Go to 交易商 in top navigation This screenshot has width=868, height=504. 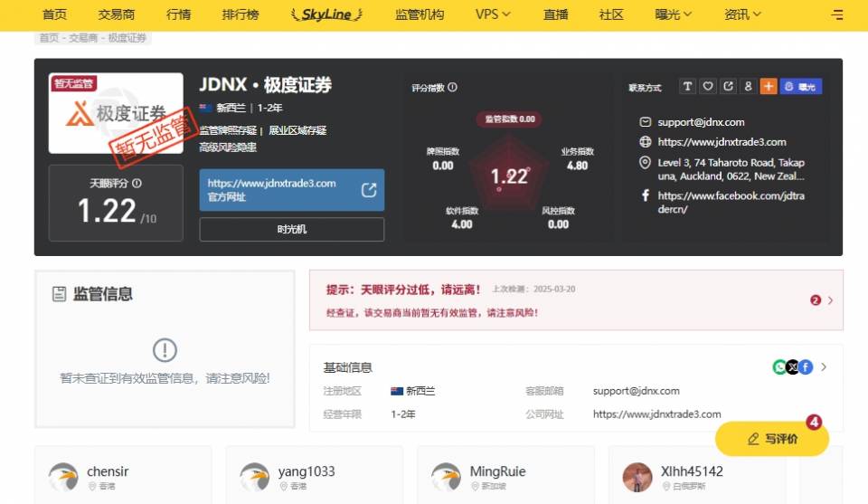(x=117, y=14)
